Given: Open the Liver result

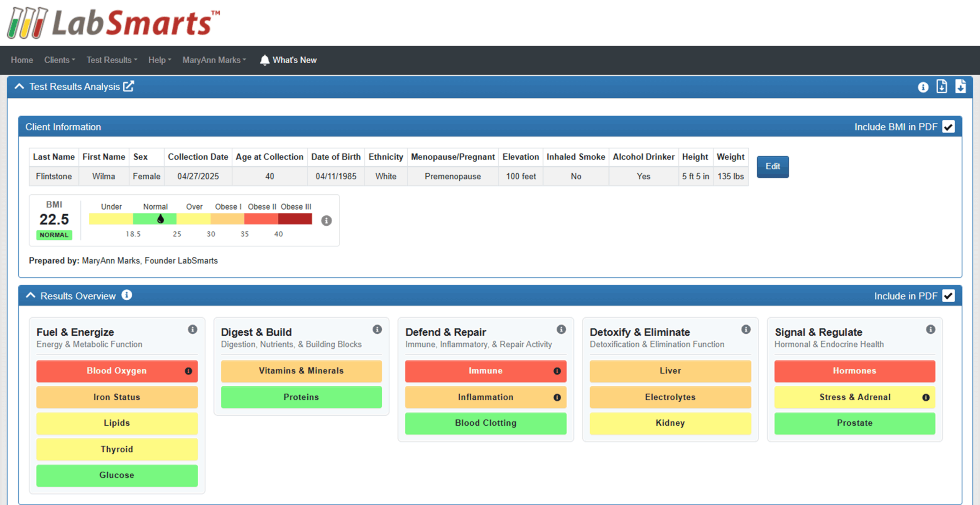Looking at the screenshot, I should coord(670,371).
